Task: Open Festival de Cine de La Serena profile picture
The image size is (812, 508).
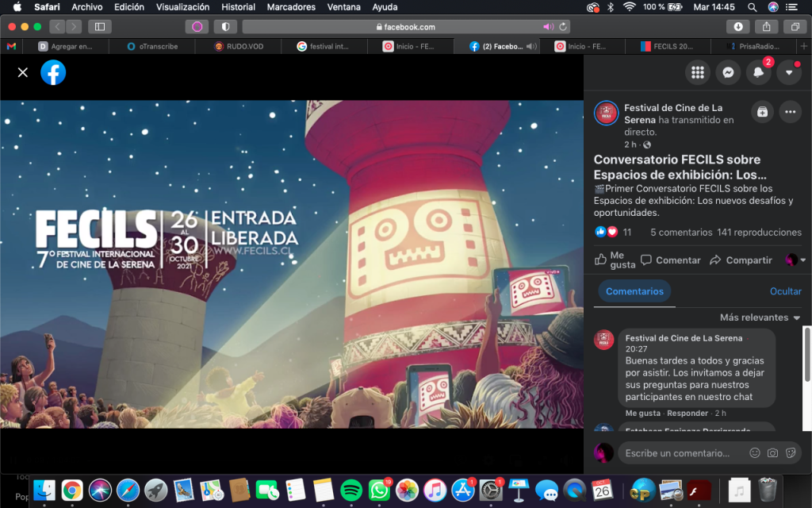Action: pos(606,113)
